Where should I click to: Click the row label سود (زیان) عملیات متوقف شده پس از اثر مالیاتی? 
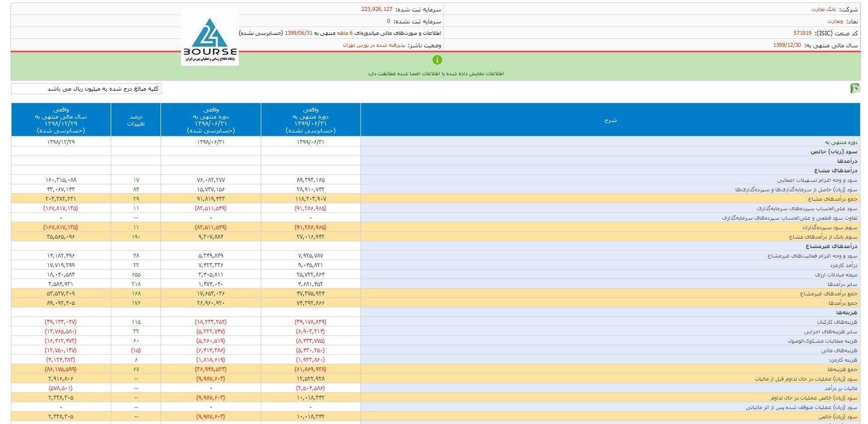801,407
